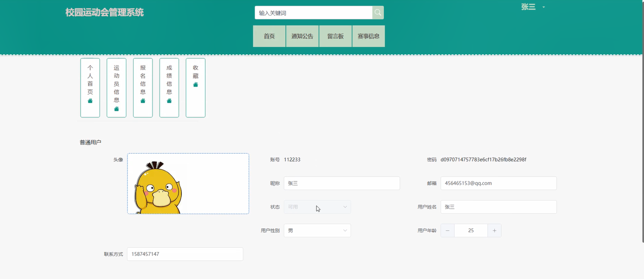Go to 首页 tab
This screenshot has width=644, height=279.
269,36
